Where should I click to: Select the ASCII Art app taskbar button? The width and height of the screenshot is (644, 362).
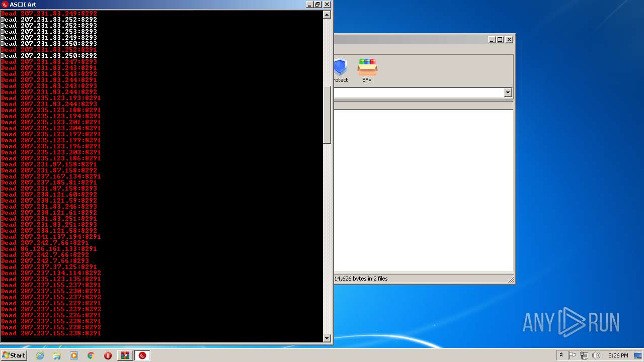pos(142,355)
